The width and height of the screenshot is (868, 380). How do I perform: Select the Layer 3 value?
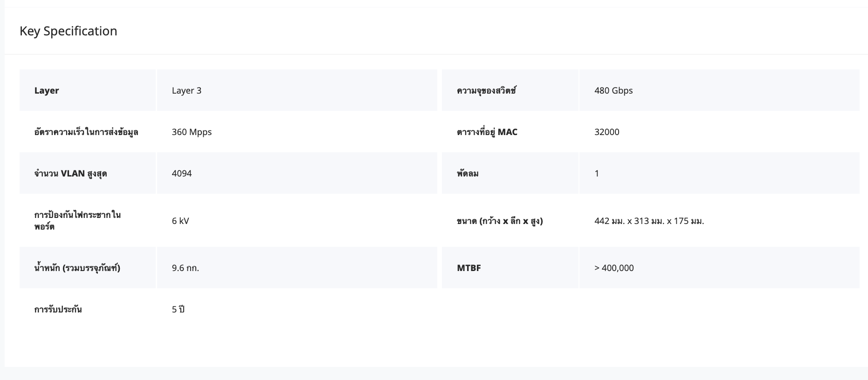pyautogui.click(x=186, y=90)
